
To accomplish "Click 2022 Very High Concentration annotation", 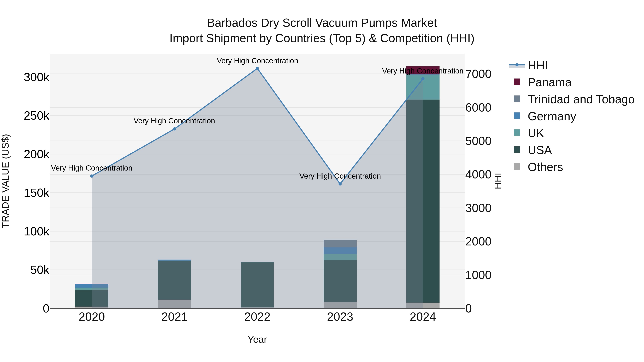I will click(257, 61).
